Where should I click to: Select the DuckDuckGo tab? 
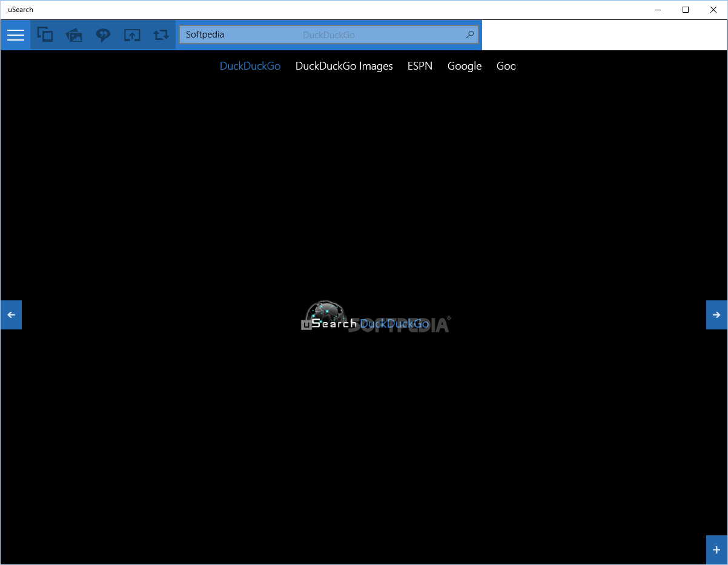(x=250, y=66)
